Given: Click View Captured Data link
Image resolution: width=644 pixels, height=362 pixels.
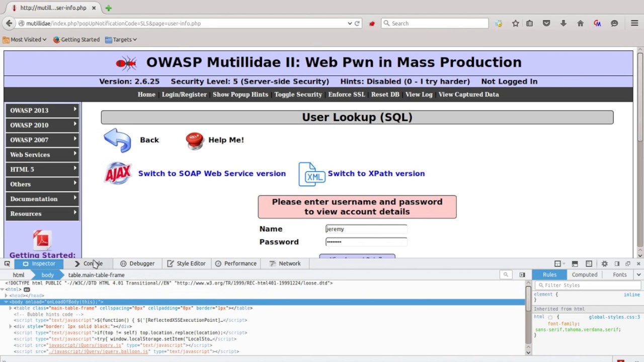Looking at the screenshot, I should point(468,95).
